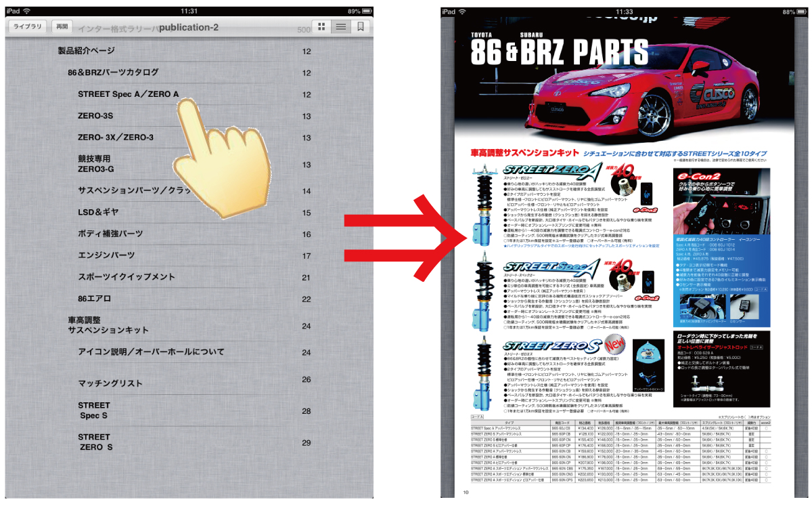Open the ZERO-3S contents entry
Image resolution: width=812 pixels, height=508 pixels.
coord(95,116)
